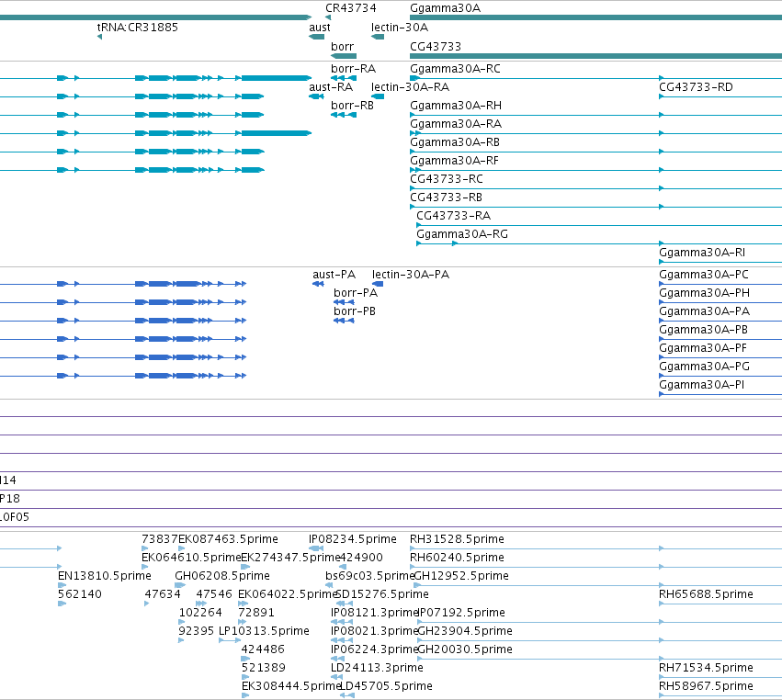Click the aust-RA transcript label
This screenshot has height=700, width=782.
tap(331, 87)
